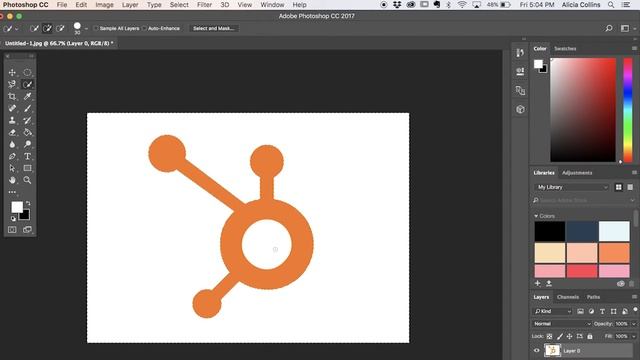Open the Opacity dropdown arrow

634,324
